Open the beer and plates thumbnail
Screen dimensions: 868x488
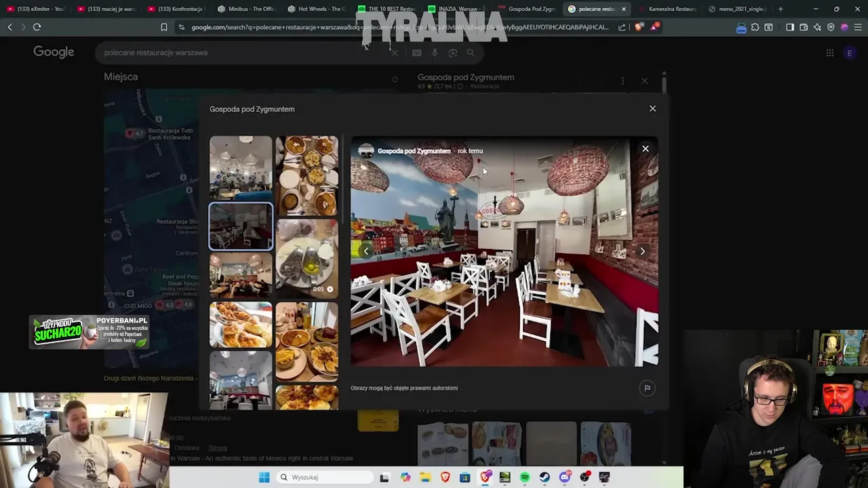point(307,342)
